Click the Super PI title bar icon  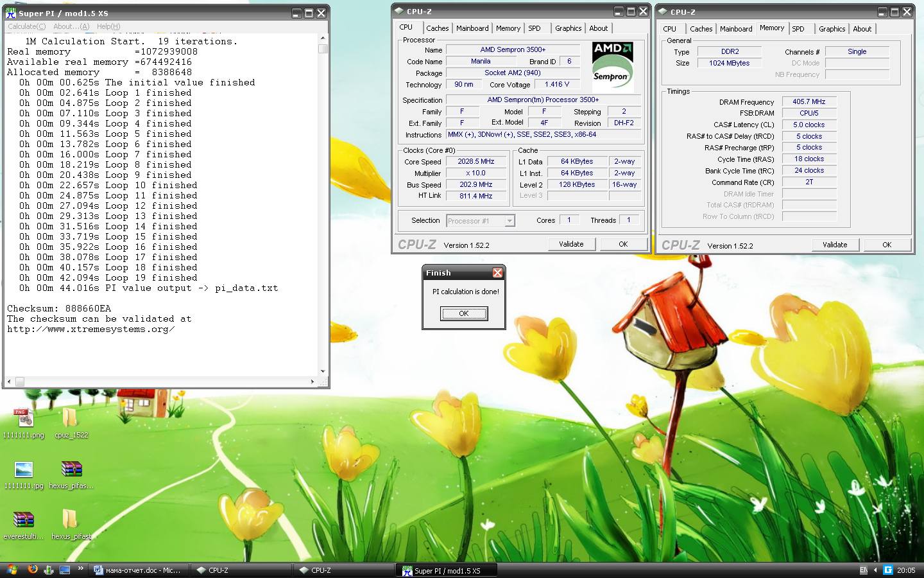click(11, 13)
